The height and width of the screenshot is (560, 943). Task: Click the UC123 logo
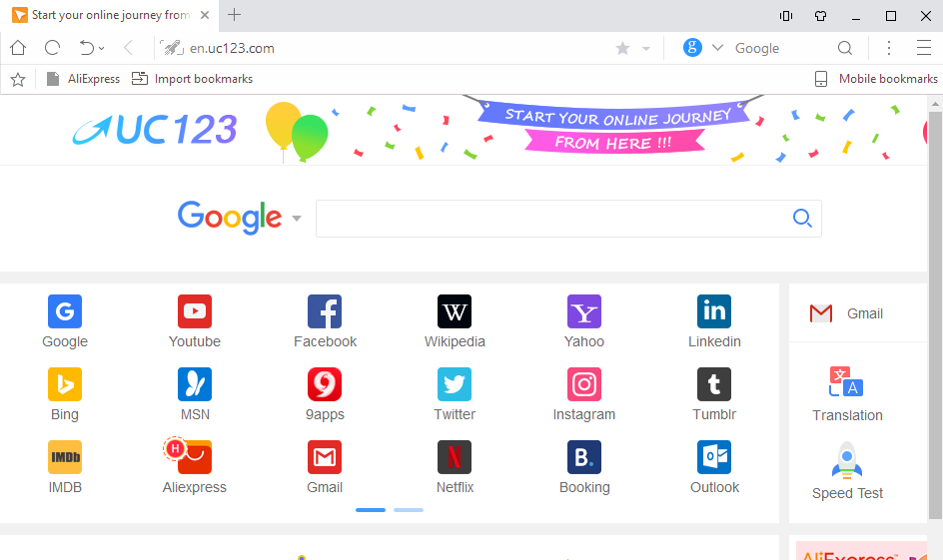point(155,130)
